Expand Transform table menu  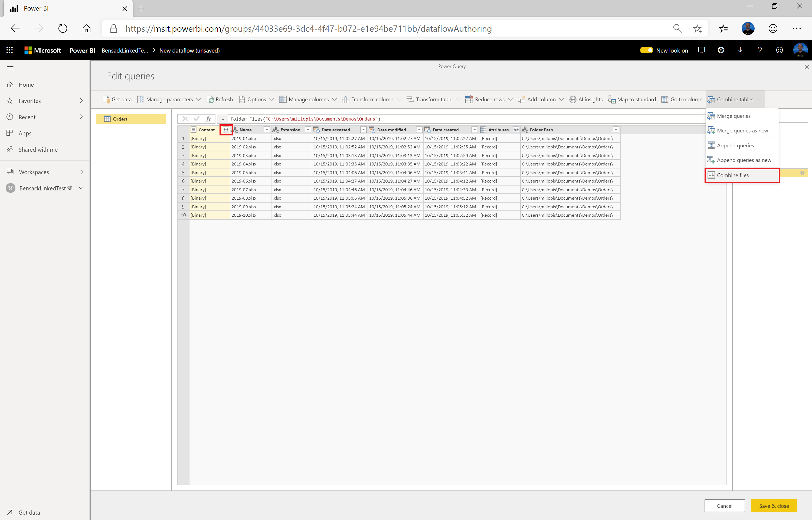tap(434, 99)
